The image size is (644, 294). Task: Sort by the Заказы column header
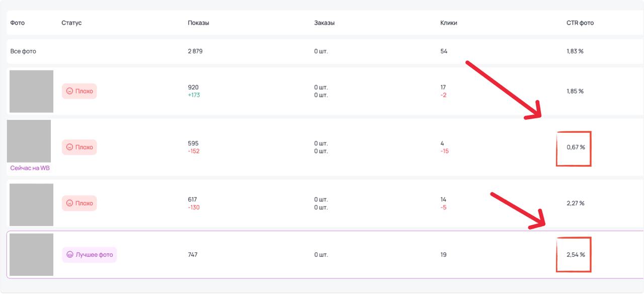(325, 23)
